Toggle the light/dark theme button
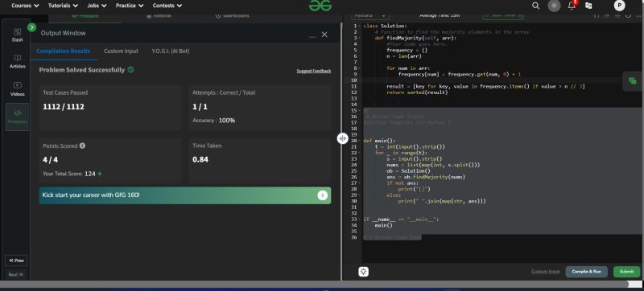This screenshot has width=644, height=291. [x=554, y=6]
